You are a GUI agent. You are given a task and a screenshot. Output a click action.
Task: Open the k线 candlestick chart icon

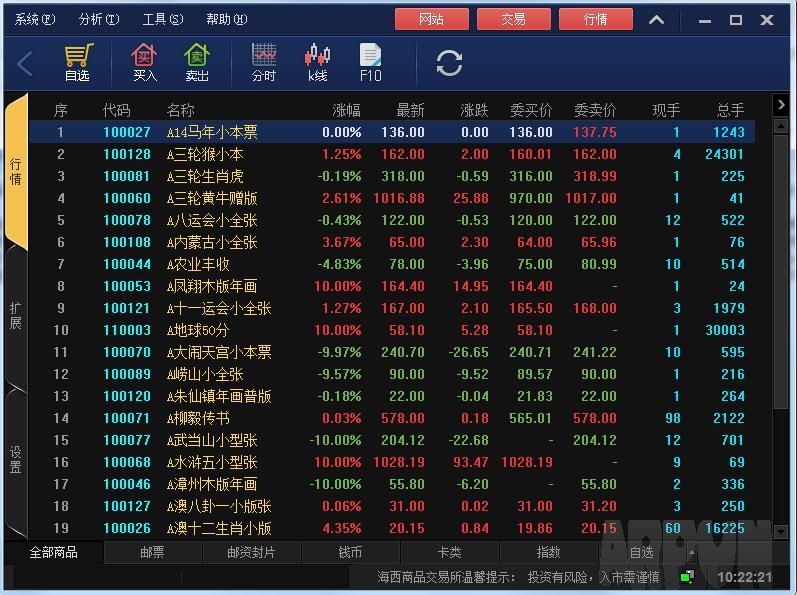(x=318, y=62)
